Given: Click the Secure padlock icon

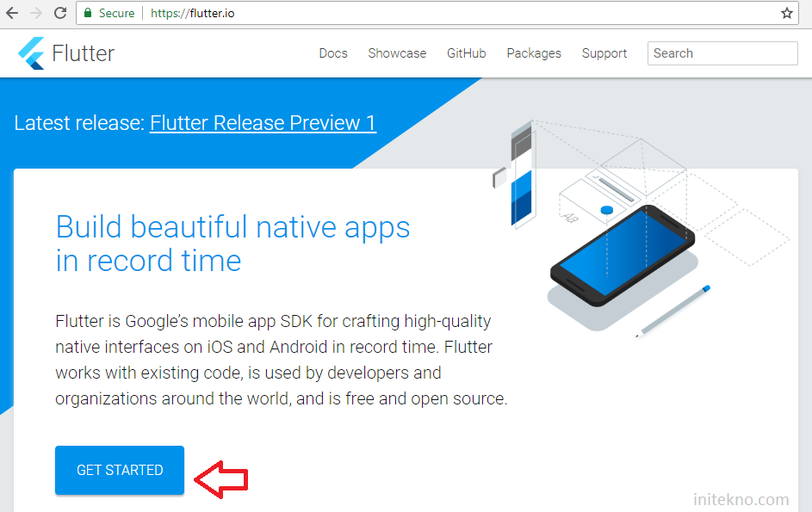Looking at the screenshot, I should click(86, 13).
